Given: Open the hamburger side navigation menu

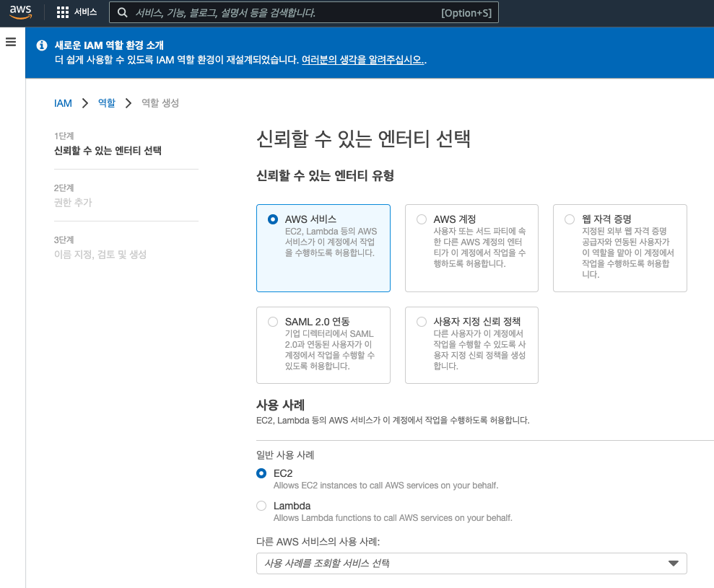Looking at the screenshot, I should click(x=11, y=43).
